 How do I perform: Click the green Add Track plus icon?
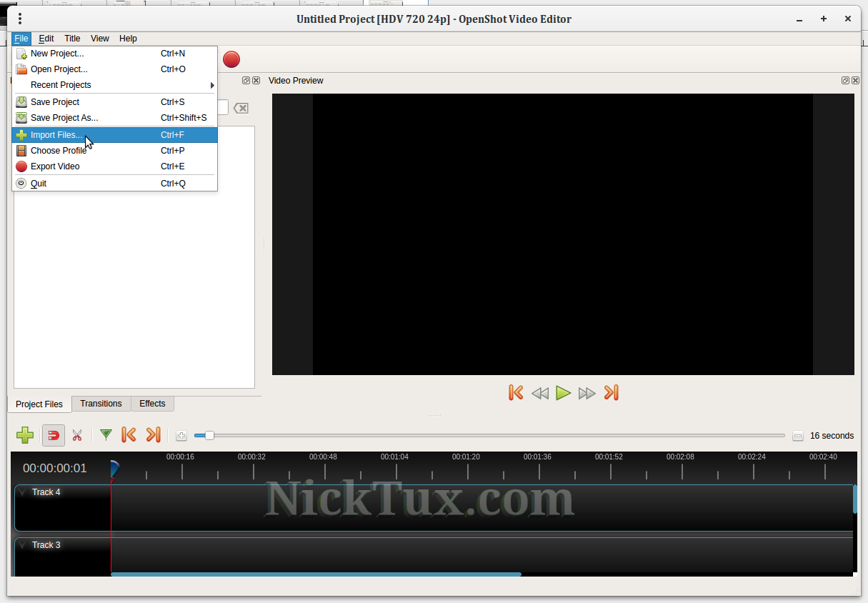pyautogui.click(x=25, y=435)
